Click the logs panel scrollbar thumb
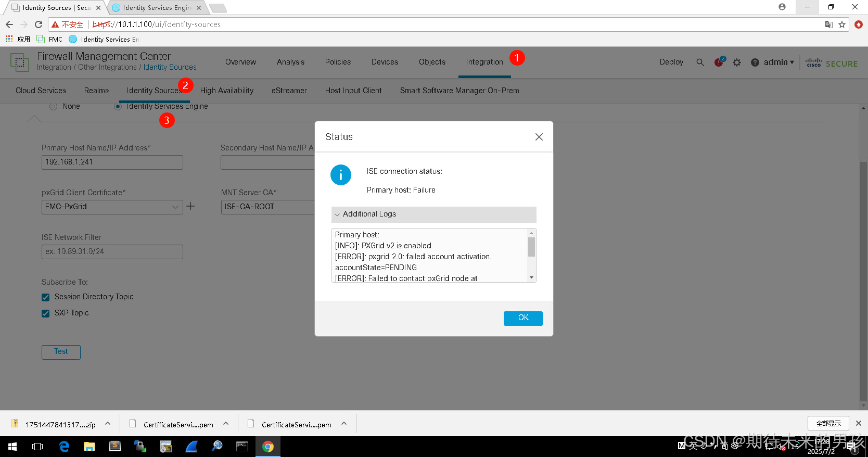868x457 pixels. 531,247
